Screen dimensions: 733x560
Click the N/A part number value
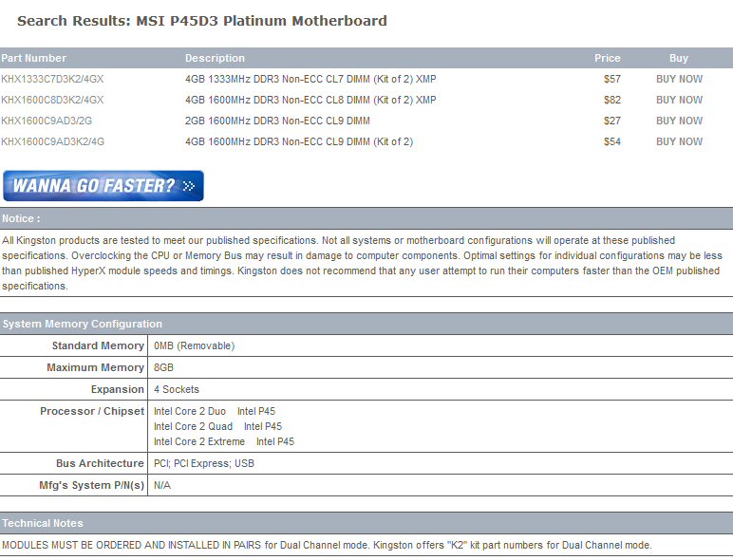[x=162, y=485]
